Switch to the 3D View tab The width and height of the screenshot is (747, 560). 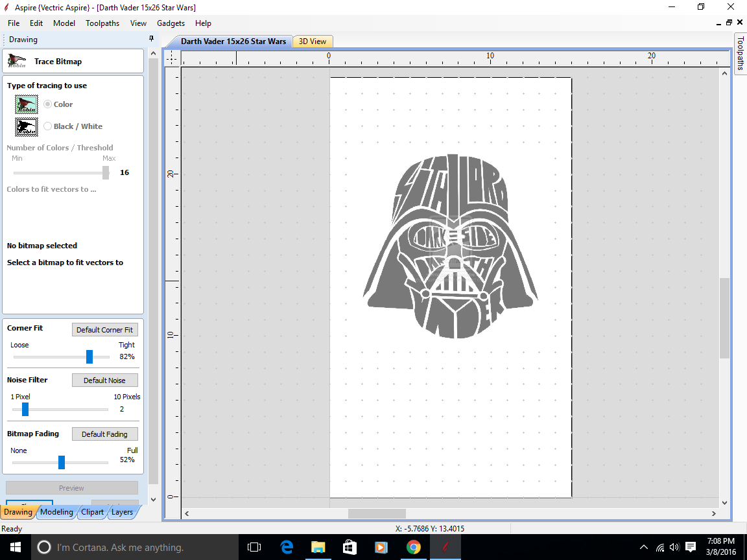point(313,41)
